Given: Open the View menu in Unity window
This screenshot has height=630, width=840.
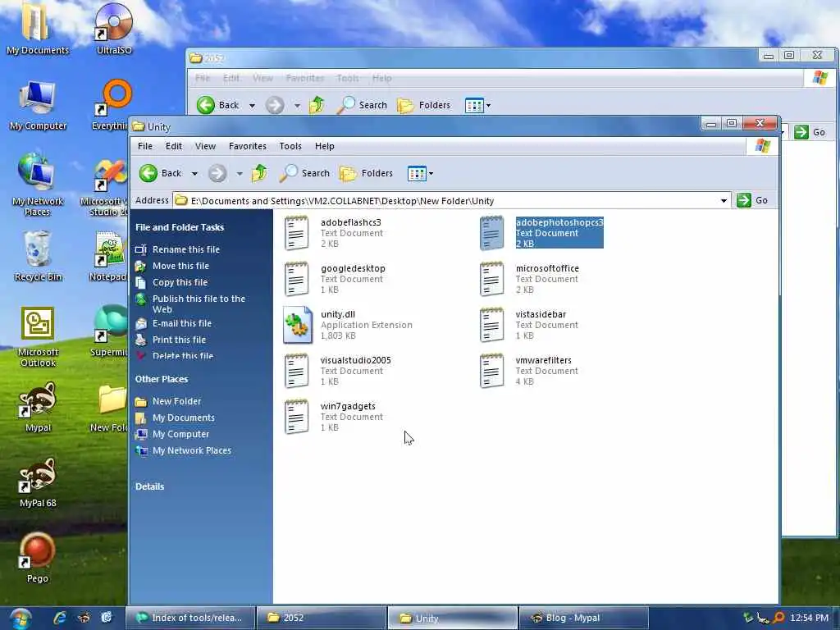Looking at the screenshot, I should [x=205, y=146].
